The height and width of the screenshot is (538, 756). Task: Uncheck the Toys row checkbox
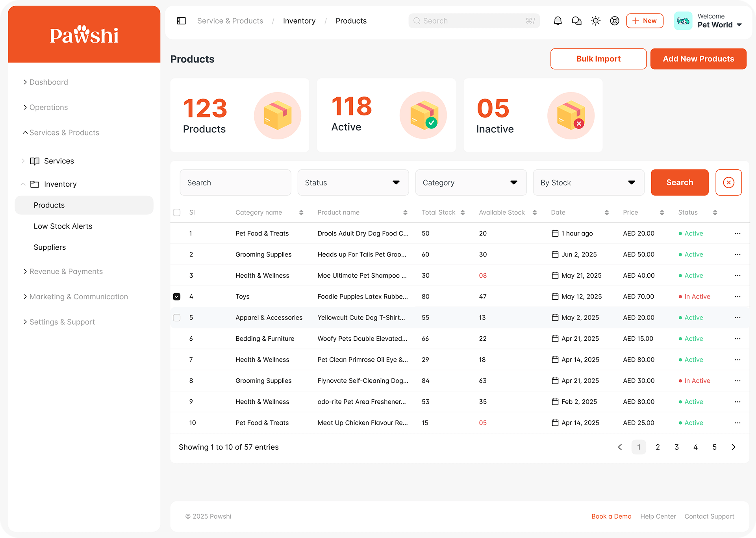(x=177, y=297)
